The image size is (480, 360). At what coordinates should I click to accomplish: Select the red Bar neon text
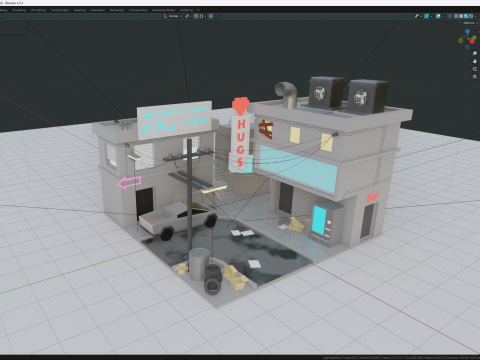click(373, 197)
